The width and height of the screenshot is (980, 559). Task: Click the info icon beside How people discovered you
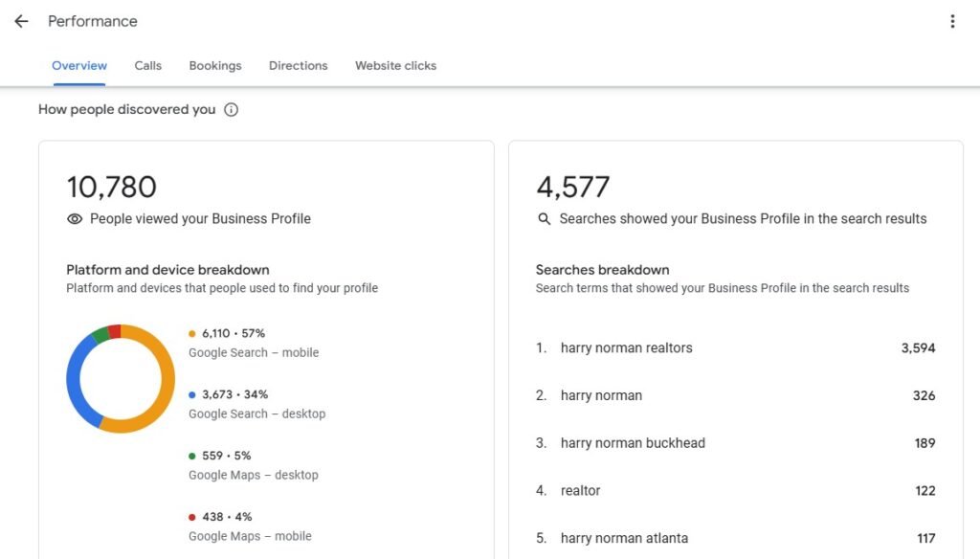pyautogui.click(x=232, y=109)
